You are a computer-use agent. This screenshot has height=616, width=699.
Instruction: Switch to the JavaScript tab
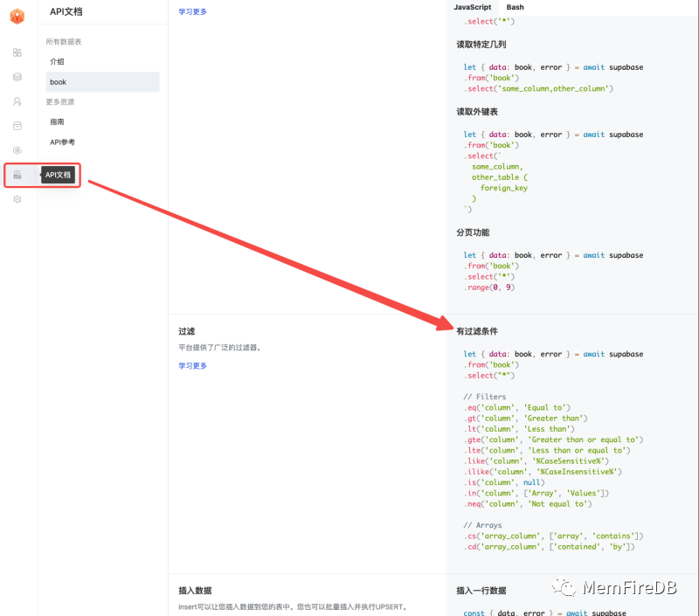472,7
